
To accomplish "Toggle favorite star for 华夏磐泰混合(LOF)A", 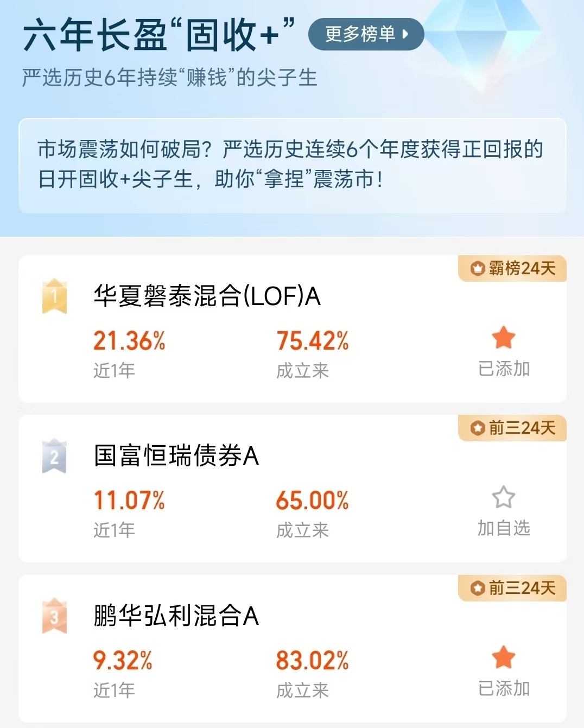I will (x=503, y=338).
